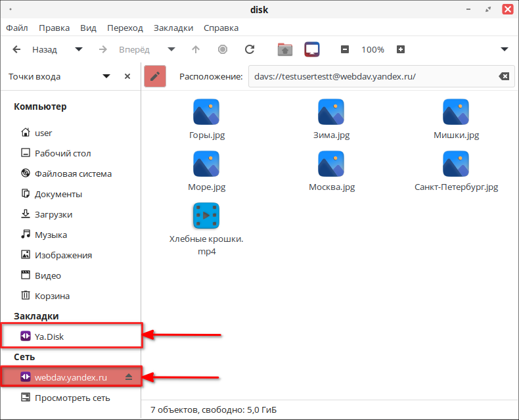Open the Закладки menu
The image size is (519, 420).
coord(173,28)
